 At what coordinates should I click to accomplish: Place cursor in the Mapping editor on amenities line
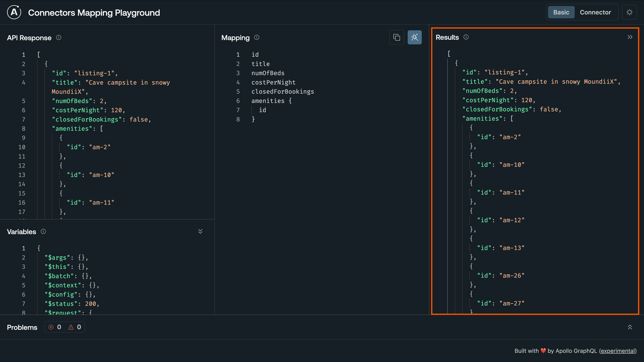272,101
